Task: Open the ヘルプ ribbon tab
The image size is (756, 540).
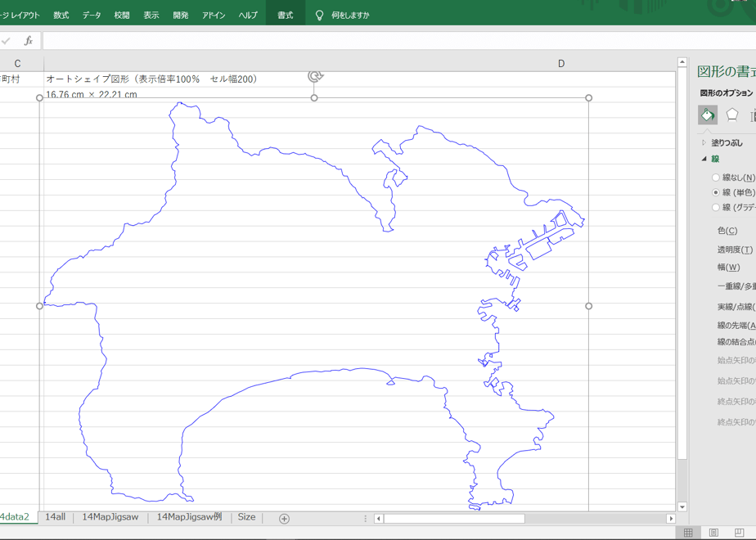Action: click(x=248, y=16)
